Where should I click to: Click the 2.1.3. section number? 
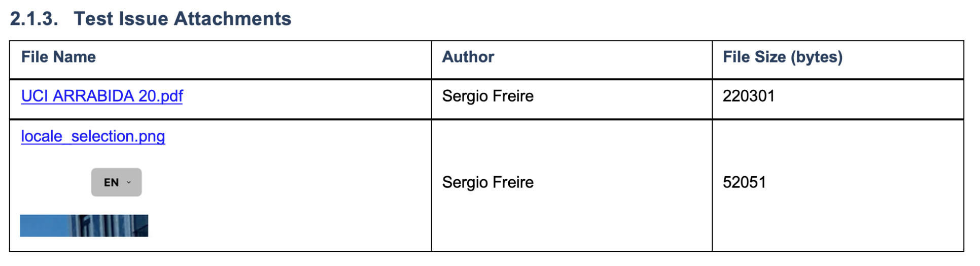coord(34,19)
